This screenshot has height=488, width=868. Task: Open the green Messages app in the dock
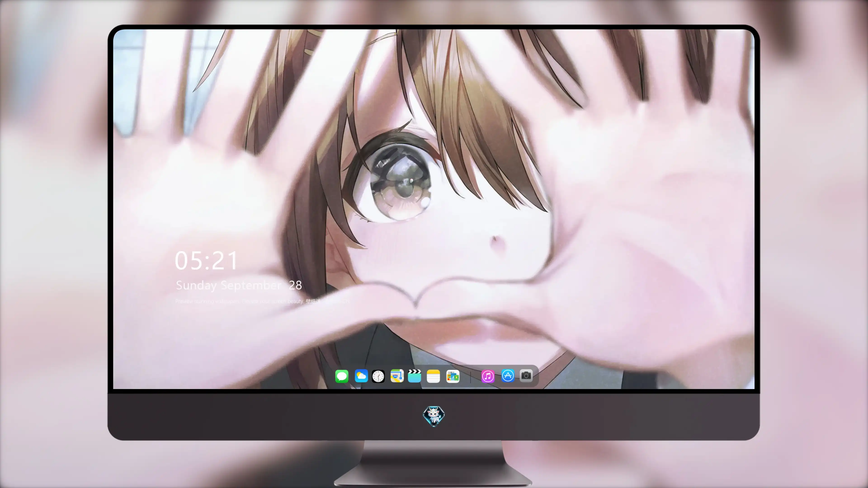point(342,376)
